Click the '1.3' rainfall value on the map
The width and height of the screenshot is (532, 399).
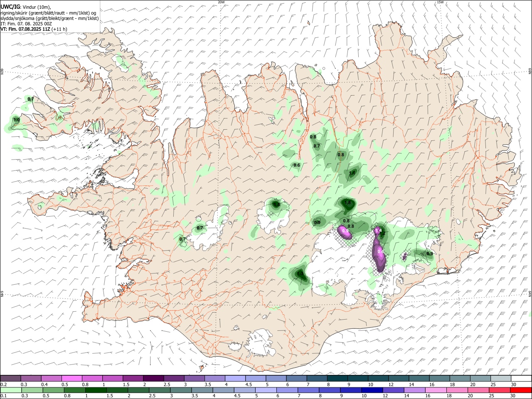[300, 273]
